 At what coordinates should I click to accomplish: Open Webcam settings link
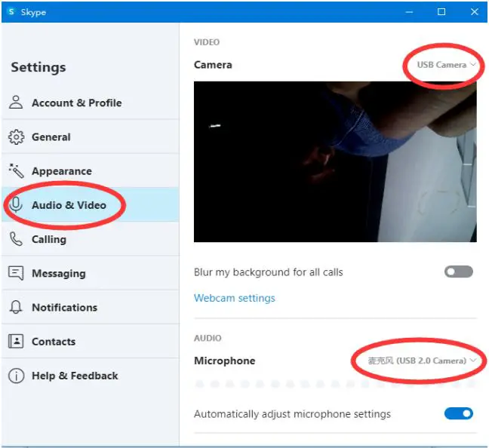tap(235, 298)
